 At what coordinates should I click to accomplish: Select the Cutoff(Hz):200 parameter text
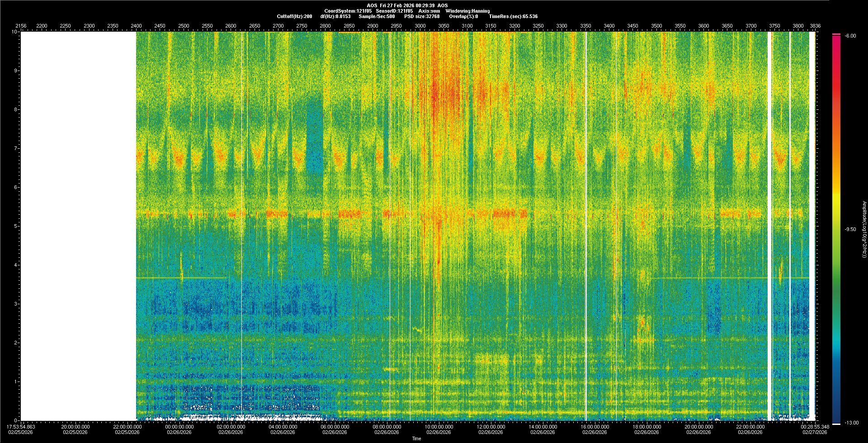pyautogui.click(x=294, y=16)
